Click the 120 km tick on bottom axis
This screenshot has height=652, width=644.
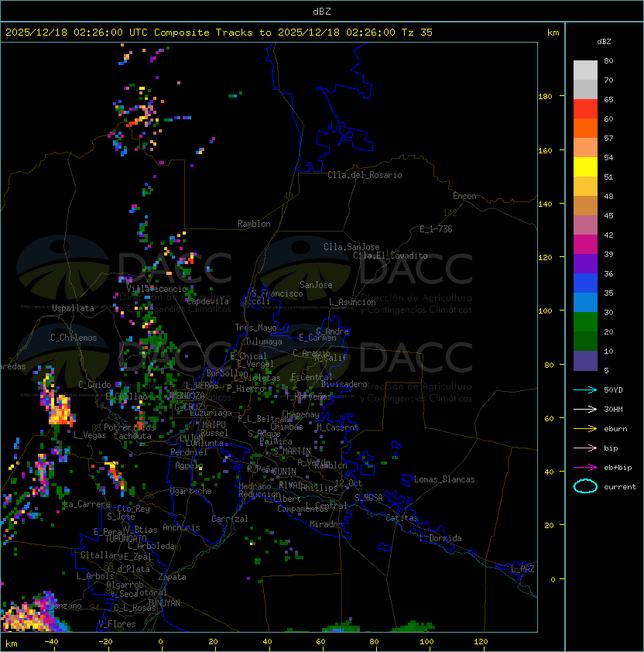tap(480, 642)
